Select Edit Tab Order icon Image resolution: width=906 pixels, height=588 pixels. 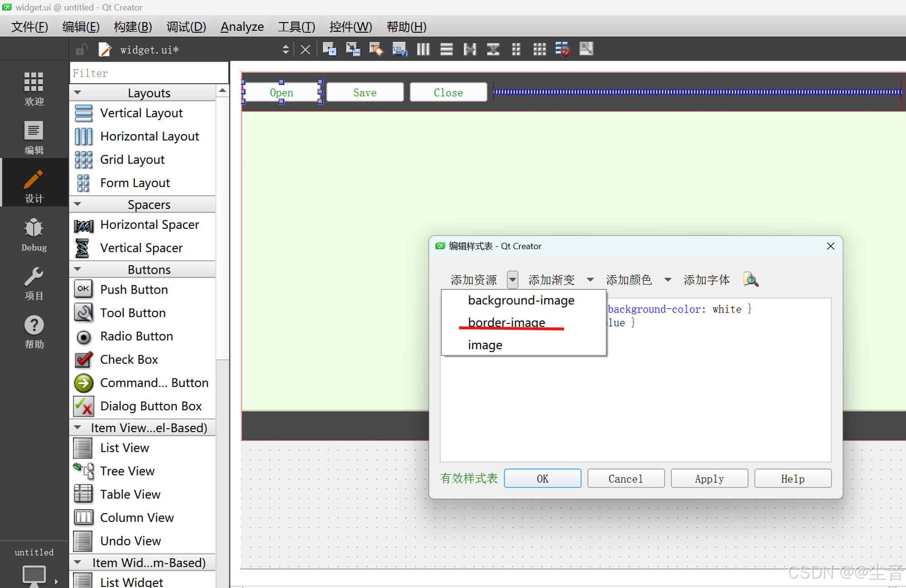coord(400,49)
